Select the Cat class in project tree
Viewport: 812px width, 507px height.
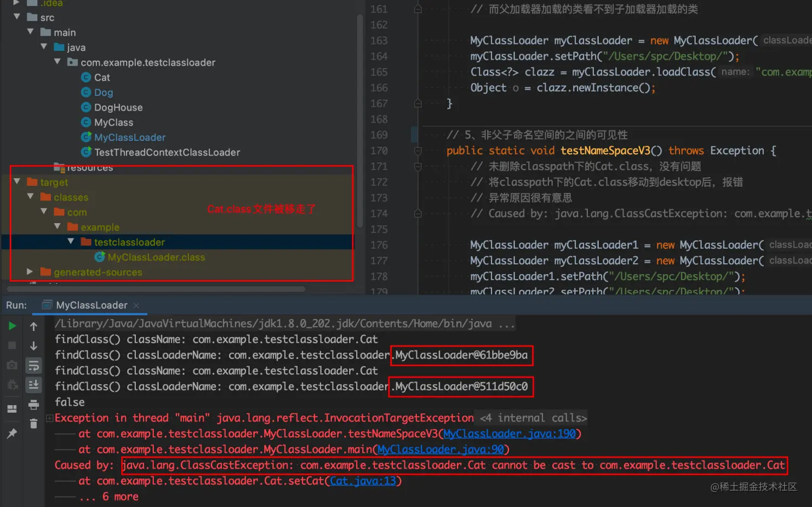tap(102, 77)
